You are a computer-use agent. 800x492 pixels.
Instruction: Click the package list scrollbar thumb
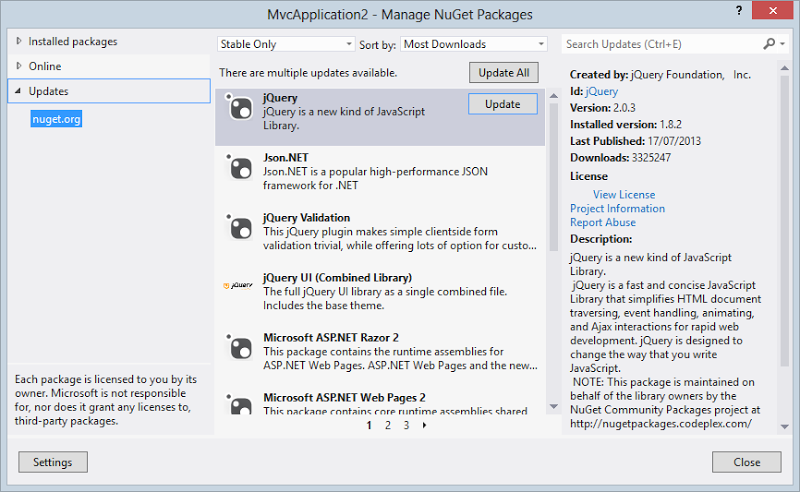[x=554, y=177]
